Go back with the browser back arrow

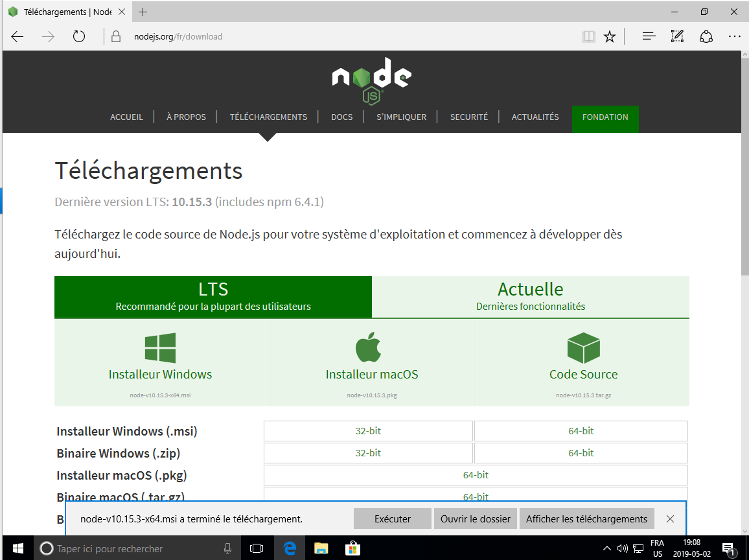coord(17,37)
